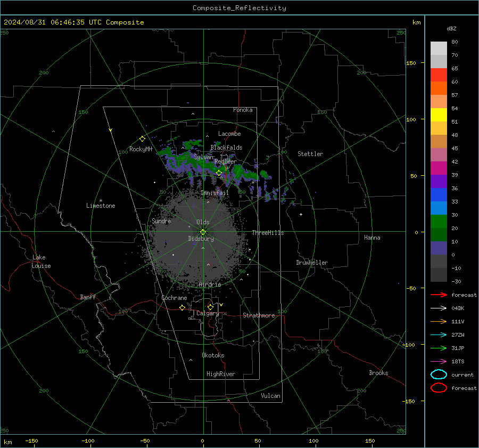Click the Stettler city label
The image size is (479, 448).
pyautogui.click(x=310, y=154)
